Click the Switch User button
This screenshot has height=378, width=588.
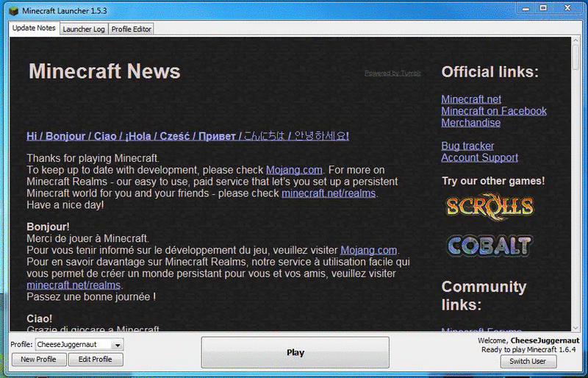[x=528, y=361]
